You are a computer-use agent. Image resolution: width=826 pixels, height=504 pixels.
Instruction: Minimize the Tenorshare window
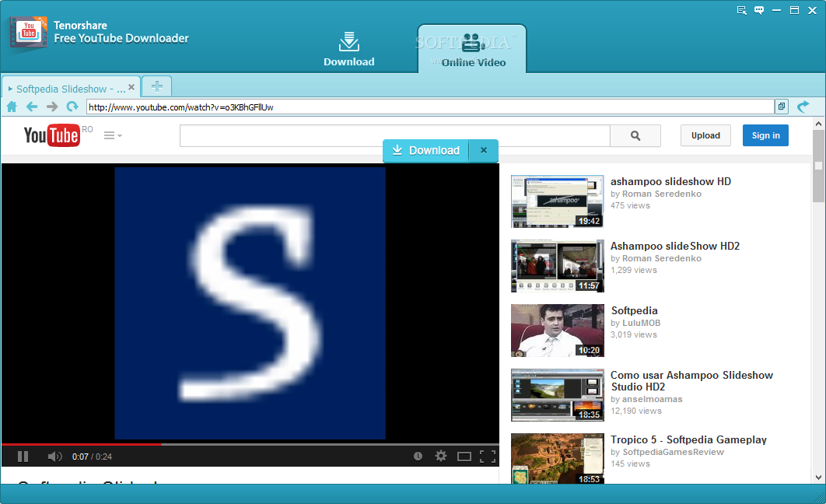pos(776,11)
